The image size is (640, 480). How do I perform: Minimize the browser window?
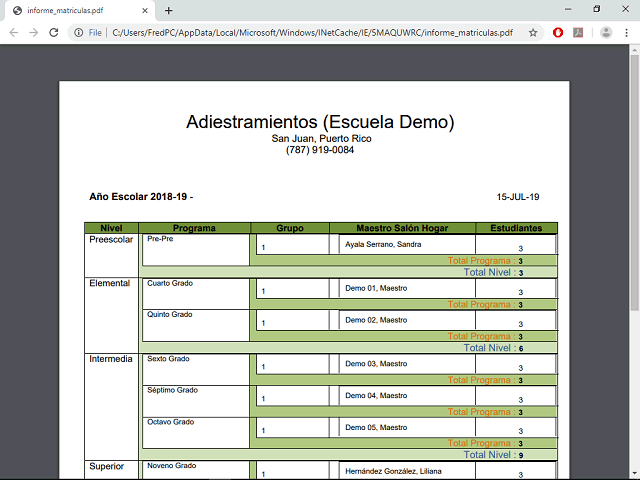click(x=568, y=9)
